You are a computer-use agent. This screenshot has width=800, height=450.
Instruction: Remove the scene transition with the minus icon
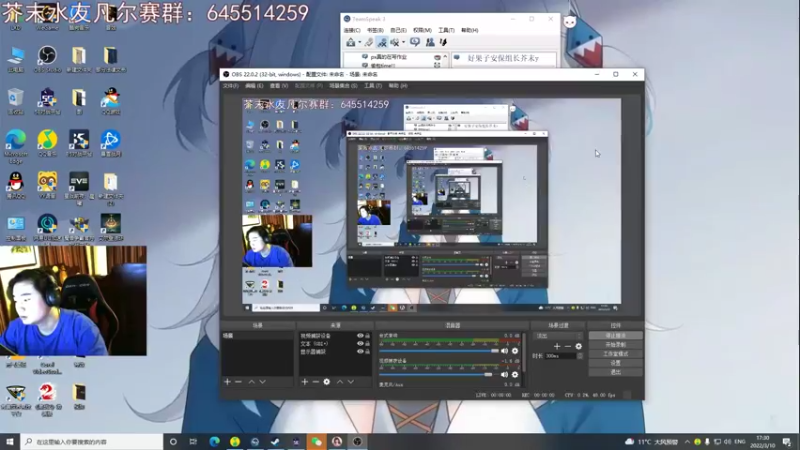[568, 346]
